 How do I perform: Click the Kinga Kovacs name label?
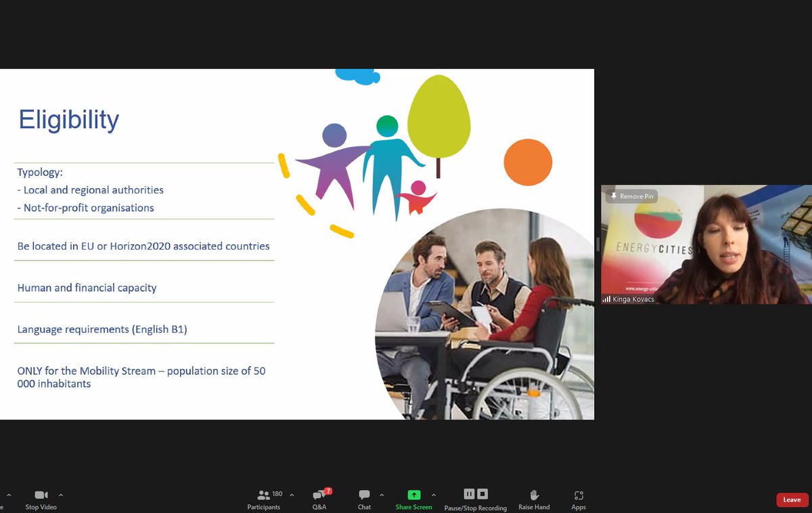click(x=633, y=299)
